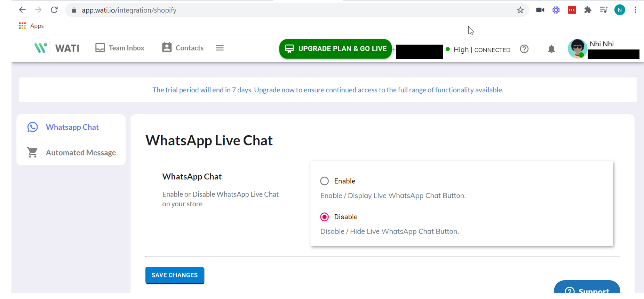Open the Nhi Nhi user avatar
The image size is (644, 299).
click(578, 49)
